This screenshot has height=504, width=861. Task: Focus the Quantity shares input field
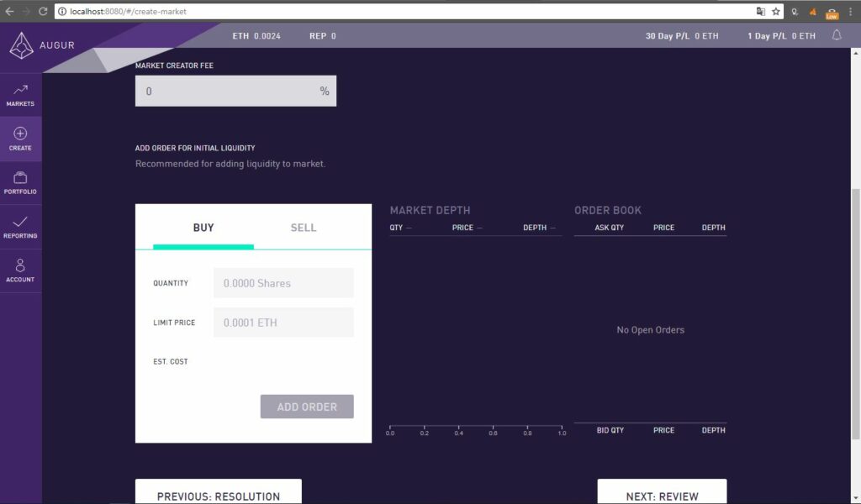point(283,283)
